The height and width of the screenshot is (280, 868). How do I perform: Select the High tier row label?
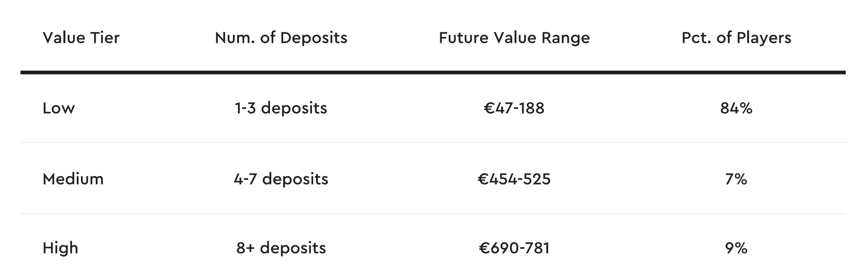pyautogui.click(x=60, y=248)
